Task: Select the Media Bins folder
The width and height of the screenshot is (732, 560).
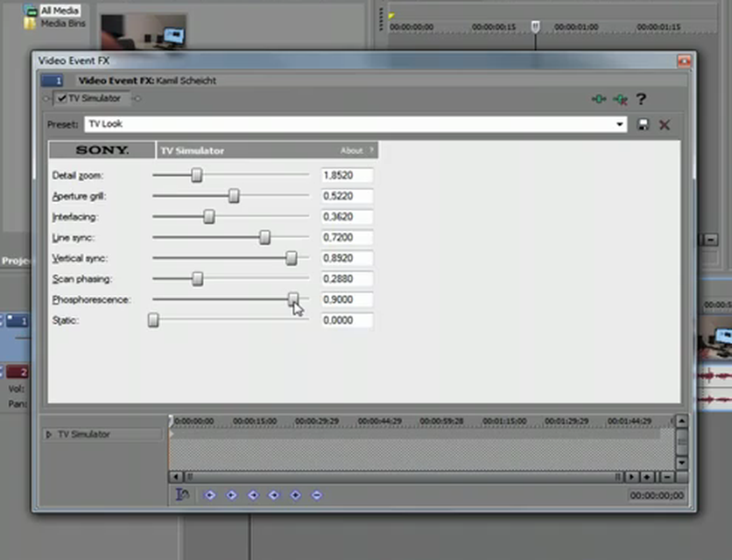Action: (61, 24)
